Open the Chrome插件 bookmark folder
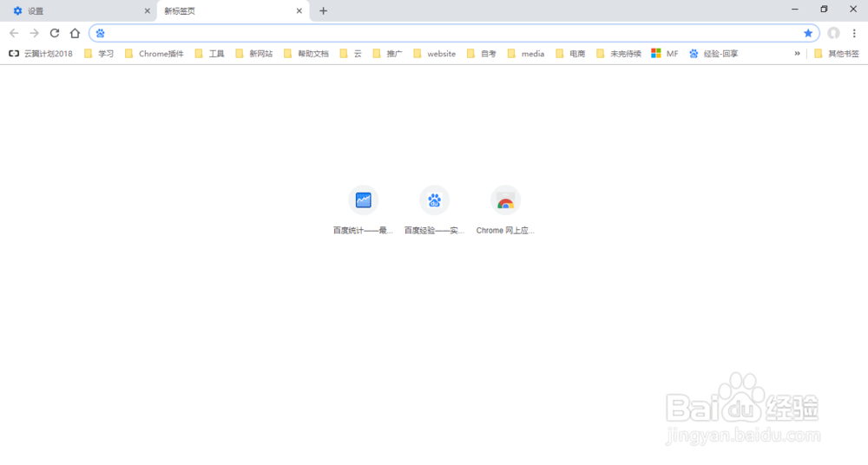 [155, 54]
